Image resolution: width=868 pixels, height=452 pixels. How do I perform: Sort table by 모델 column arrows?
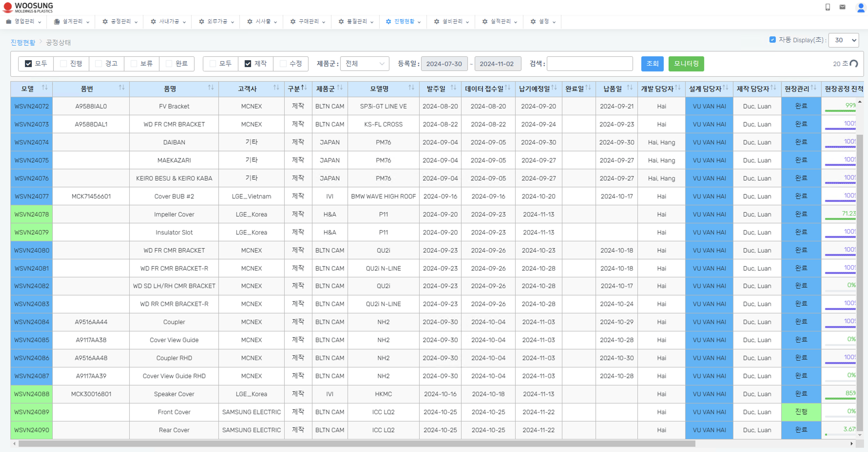pos(45,88)
